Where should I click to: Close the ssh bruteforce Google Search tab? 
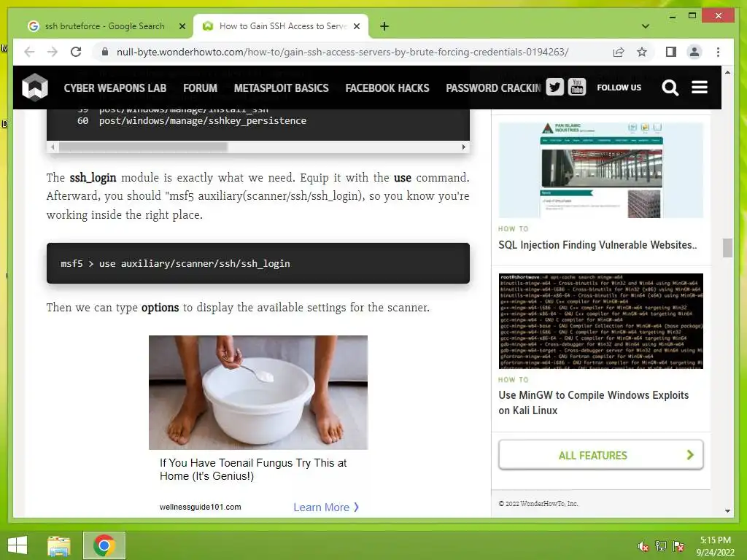click(x=182, y=26)
